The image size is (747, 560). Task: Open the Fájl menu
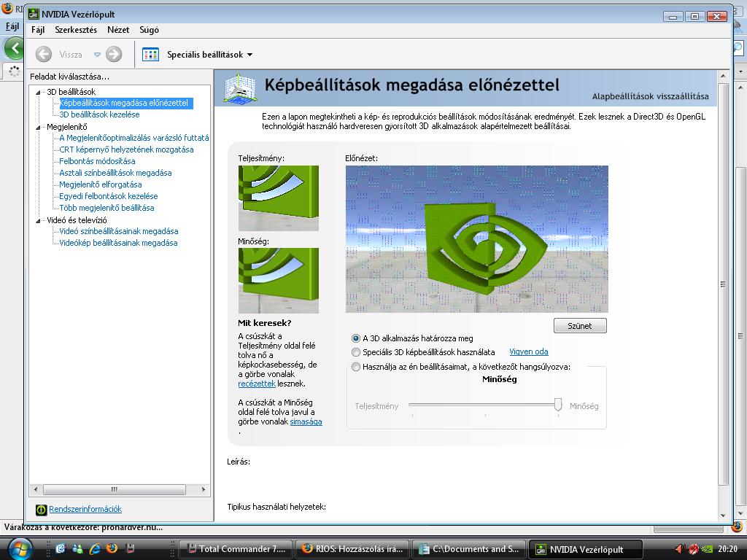click(38, 30)
